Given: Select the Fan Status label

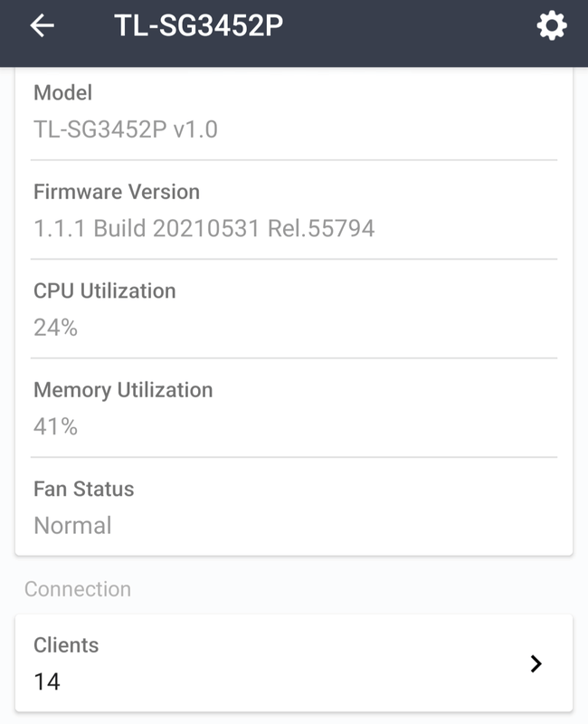Looking at the screenshot, I should click(83, 489).
